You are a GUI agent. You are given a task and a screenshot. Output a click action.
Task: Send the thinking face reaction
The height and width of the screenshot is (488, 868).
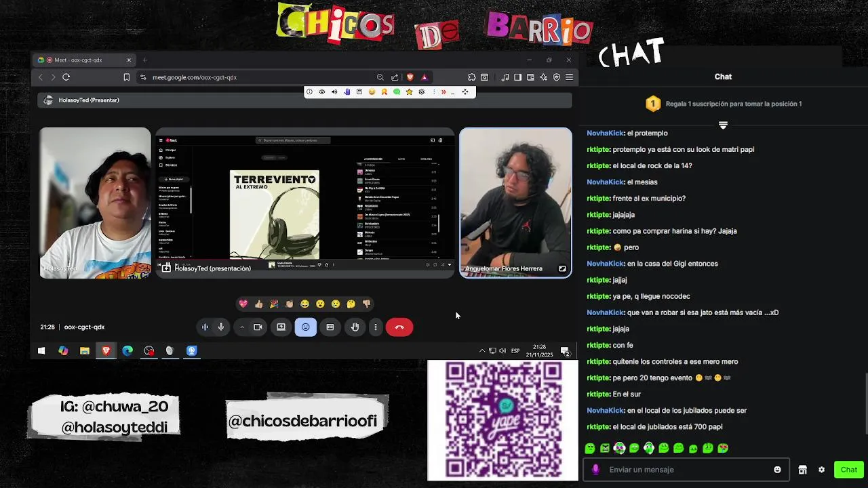click(351, 304)
